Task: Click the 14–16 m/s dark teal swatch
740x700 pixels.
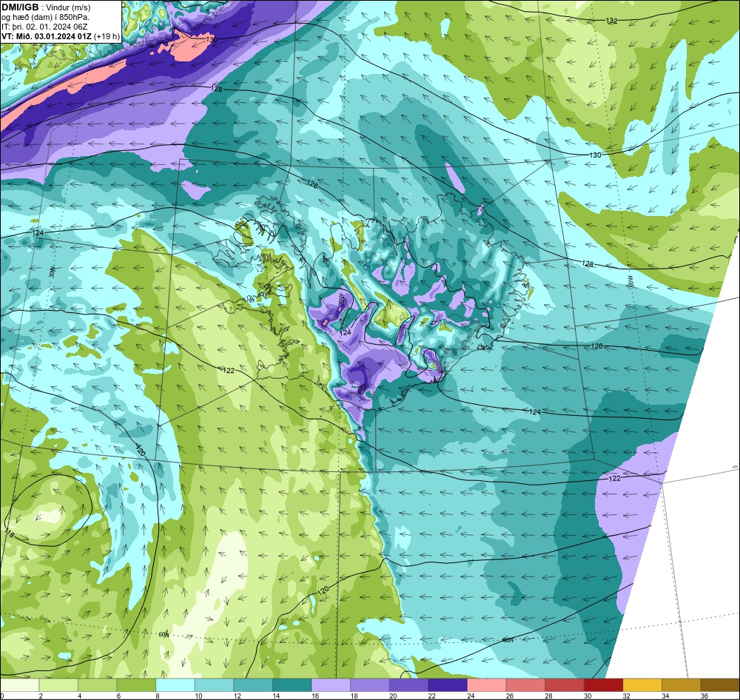Action: (292, 685)
